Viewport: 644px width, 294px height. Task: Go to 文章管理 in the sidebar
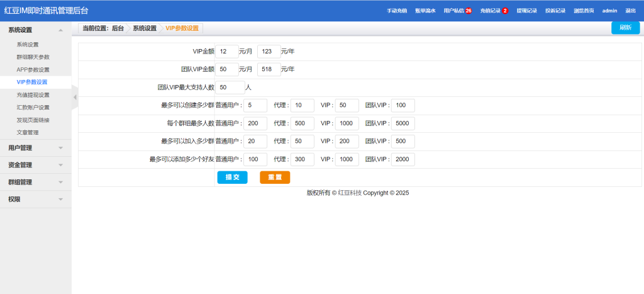28,132
